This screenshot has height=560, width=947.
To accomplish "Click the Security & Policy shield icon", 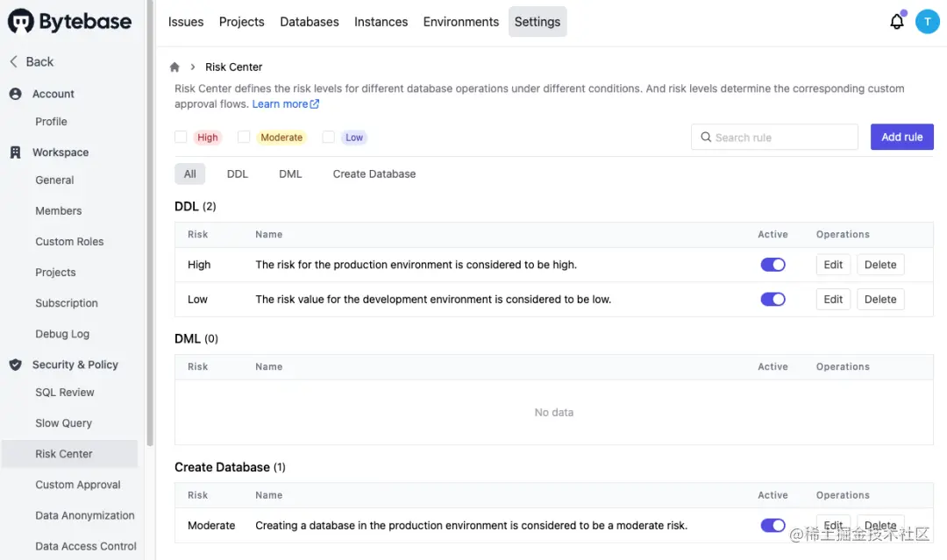I will (15, 365).
